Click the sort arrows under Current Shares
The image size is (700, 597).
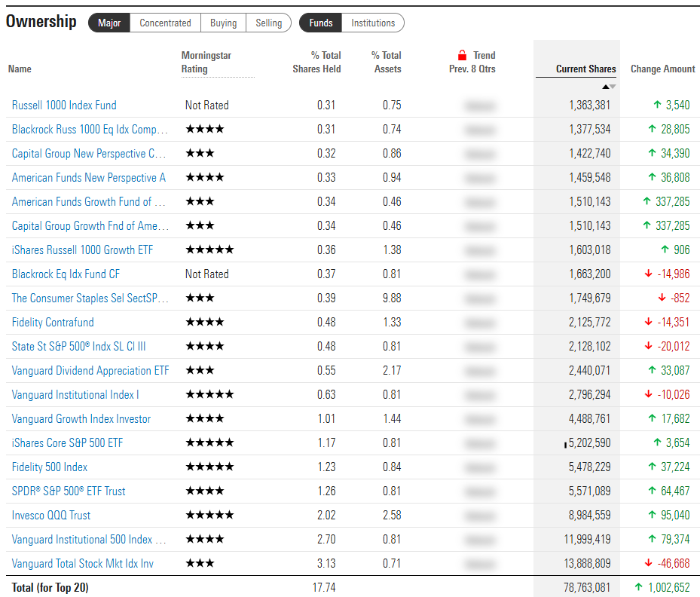coord(609,87)
